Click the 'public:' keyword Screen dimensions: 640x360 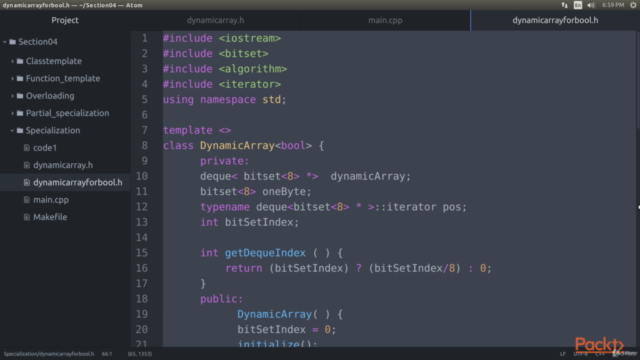(x=222, y=299)
